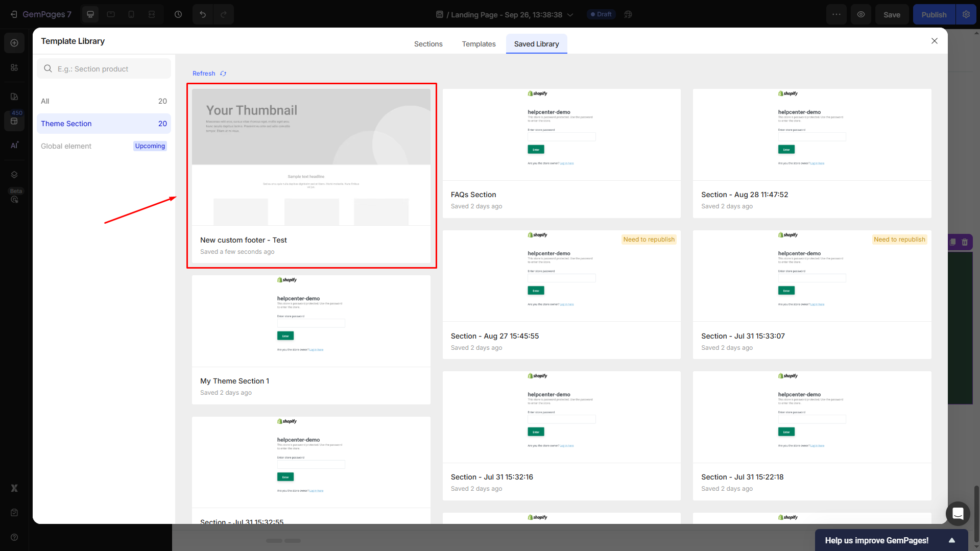Open the three-dots more options menu
980x551 pixels.
(x=836, y=14)
